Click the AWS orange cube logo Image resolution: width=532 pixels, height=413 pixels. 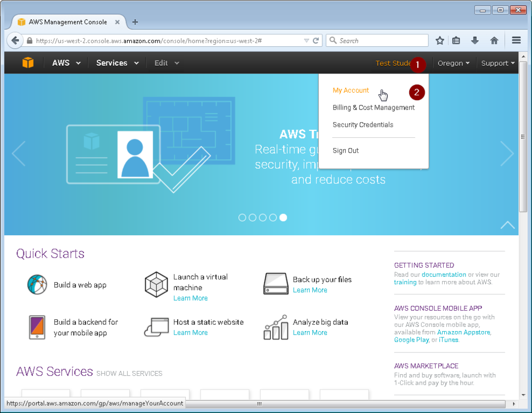point(28,63)
